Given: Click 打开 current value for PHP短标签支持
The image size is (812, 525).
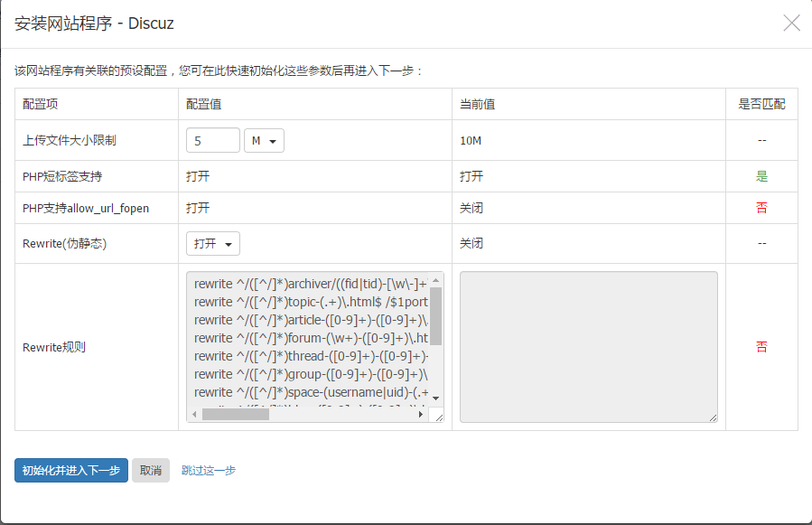Looking at the screenshot, I should coord(471,176).
